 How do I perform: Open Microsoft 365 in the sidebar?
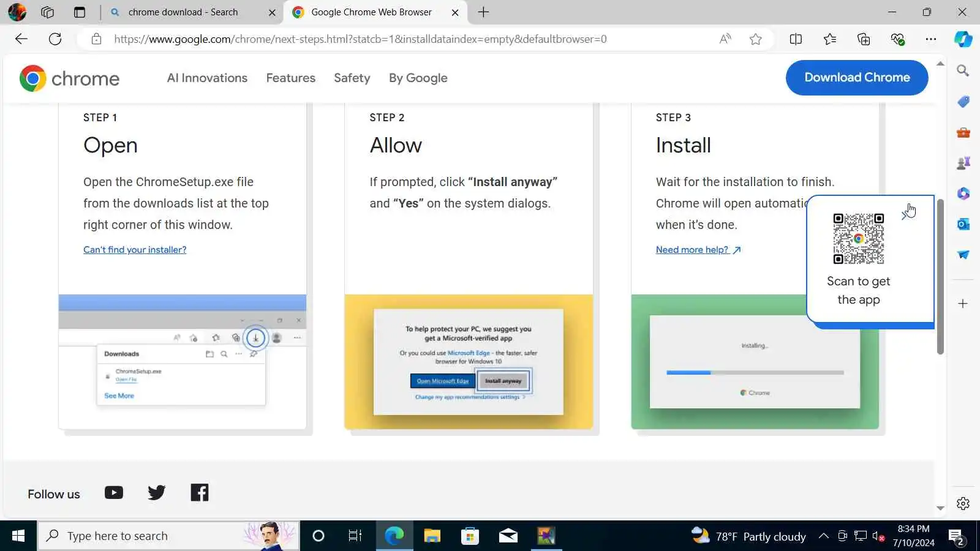click(963, 193)
